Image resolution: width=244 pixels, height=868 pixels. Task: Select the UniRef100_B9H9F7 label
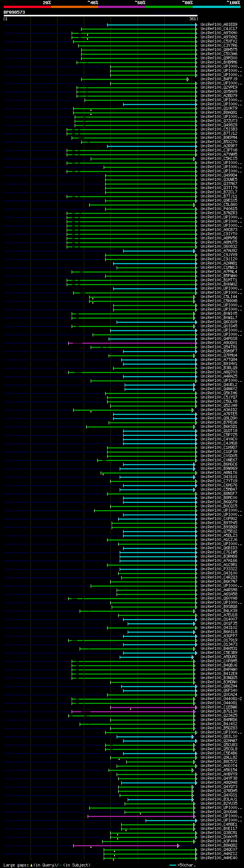pyautogui.click(x=219, y=351)
